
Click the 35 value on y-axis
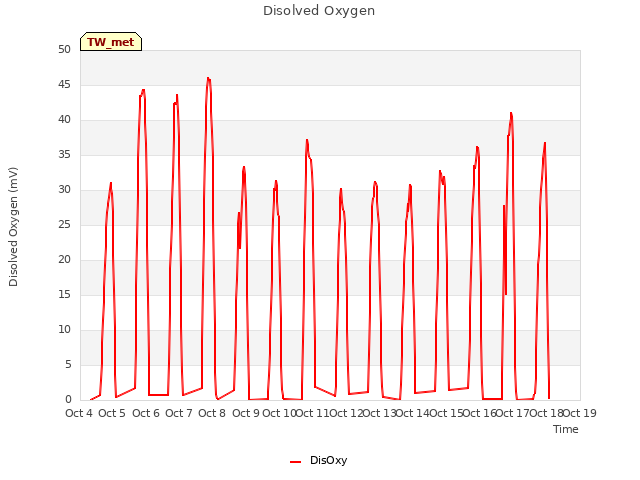[64, 155]
